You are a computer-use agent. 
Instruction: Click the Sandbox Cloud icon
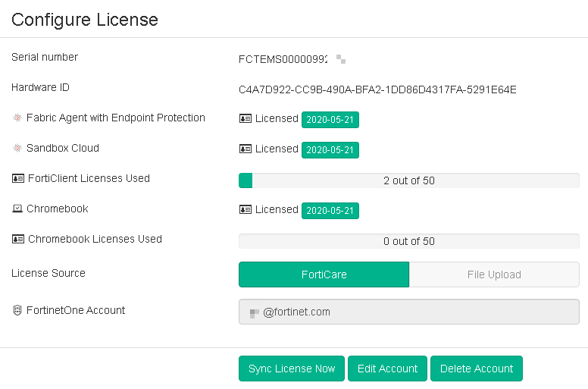17,148
